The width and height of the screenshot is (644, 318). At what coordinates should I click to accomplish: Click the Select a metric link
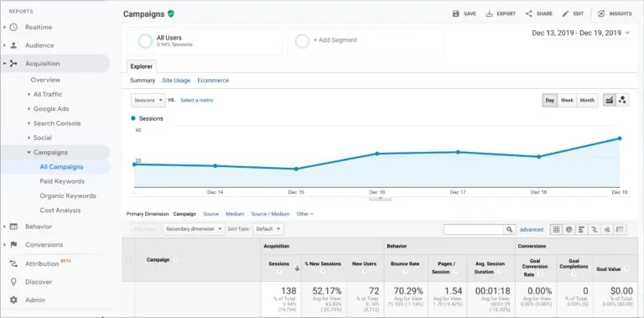[197, 100]
